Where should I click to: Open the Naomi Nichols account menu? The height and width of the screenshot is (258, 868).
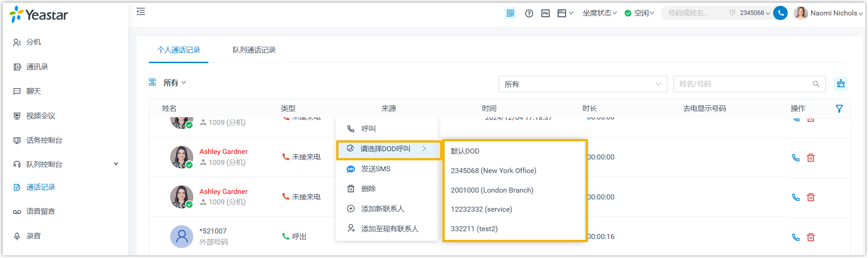(828, 13)
